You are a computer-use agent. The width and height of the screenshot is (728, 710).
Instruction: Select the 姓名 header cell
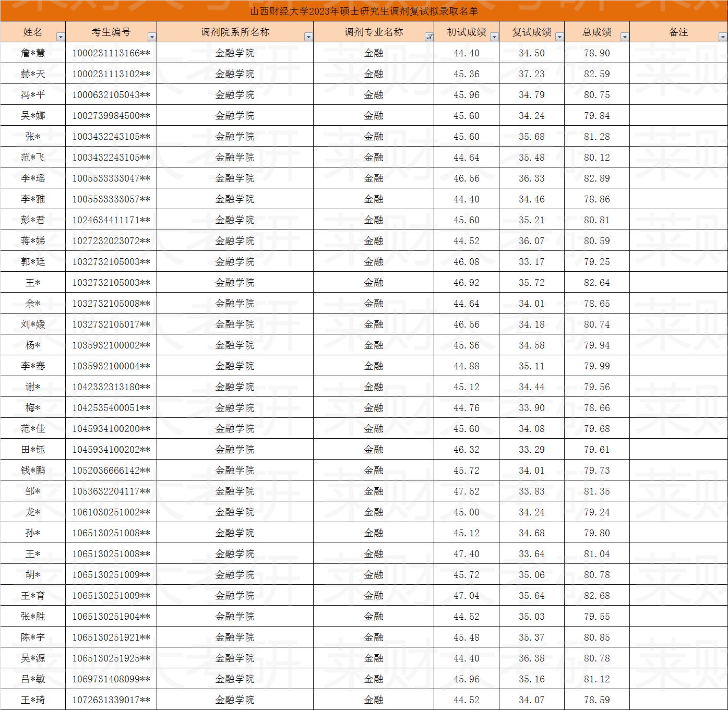point(32,32)
